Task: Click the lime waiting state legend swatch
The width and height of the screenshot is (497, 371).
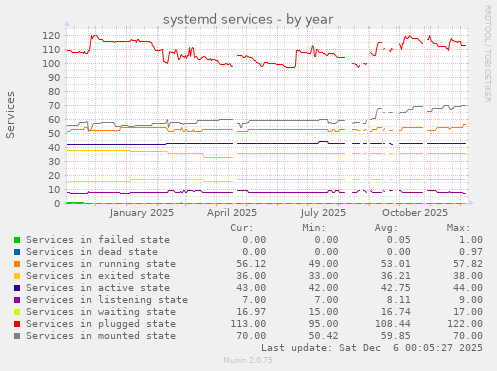Action: click(17, 312)
